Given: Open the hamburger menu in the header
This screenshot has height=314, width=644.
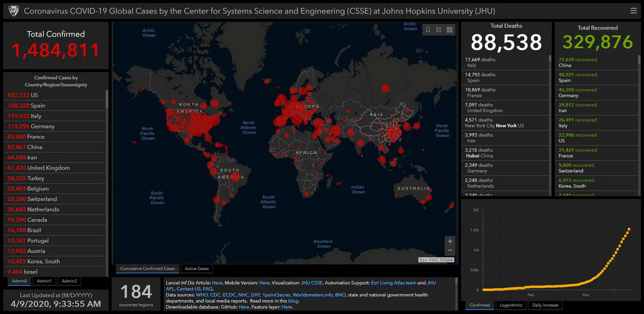Looking at the screenshot, I should 633,11.
